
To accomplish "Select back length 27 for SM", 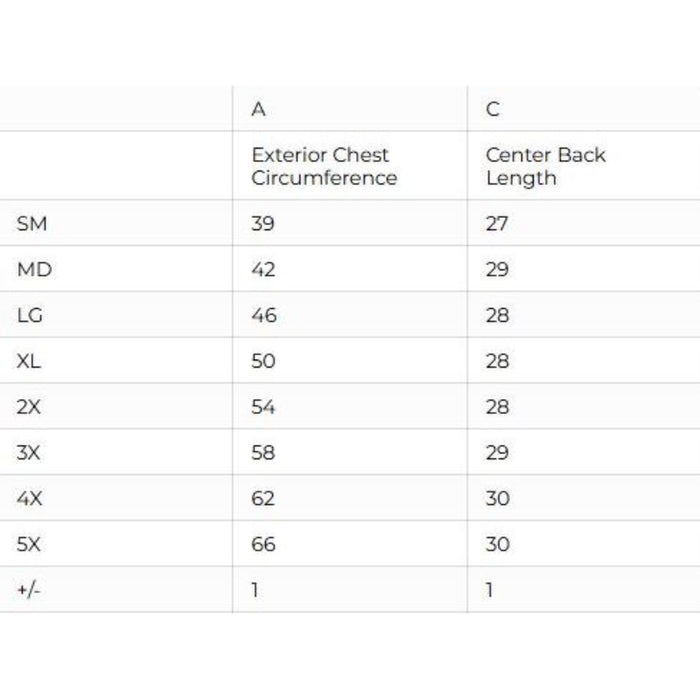I will 497,224.
